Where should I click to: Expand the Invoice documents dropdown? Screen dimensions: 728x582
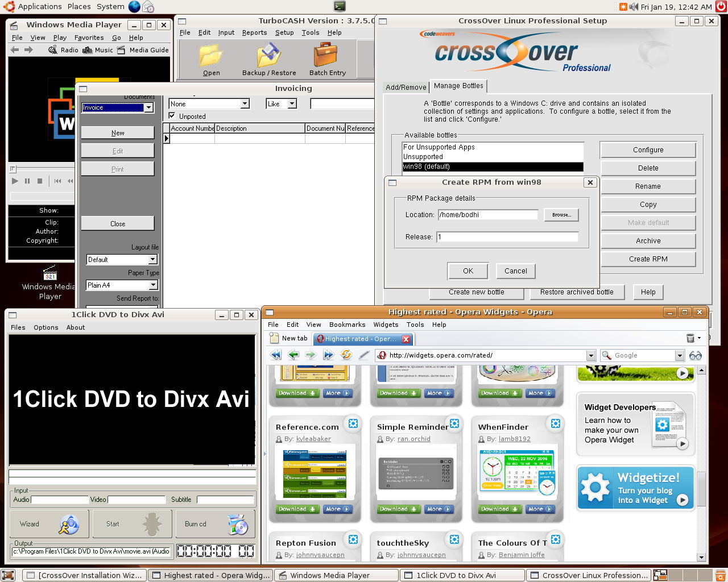click(x=148, y=107)
